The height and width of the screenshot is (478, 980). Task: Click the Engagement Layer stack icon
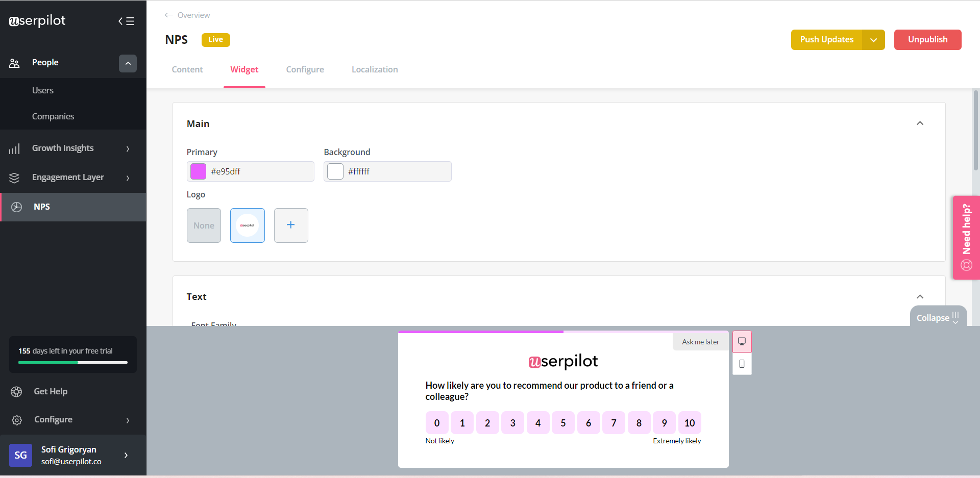14,178
